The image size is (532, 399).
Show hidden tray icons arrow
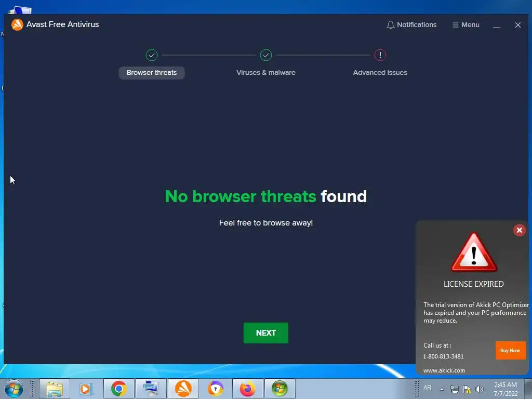(x=442, y=389)
